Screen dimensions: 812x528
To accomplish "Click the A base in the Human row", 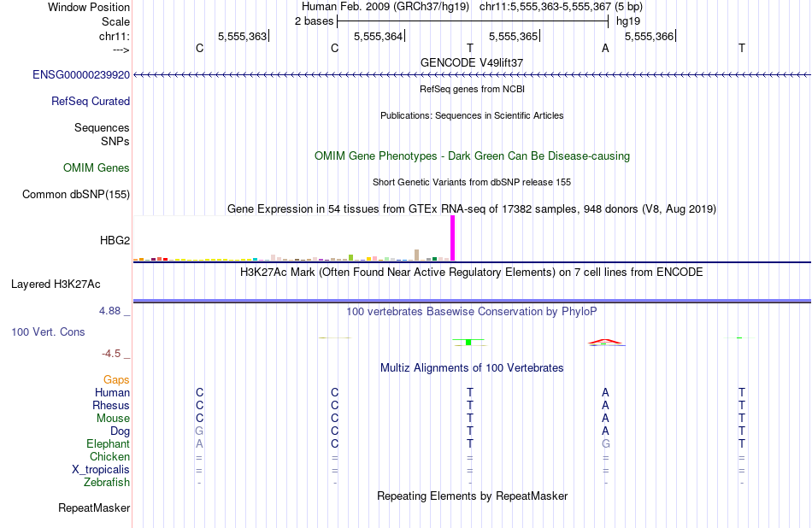I will click(x=605, y=392).
